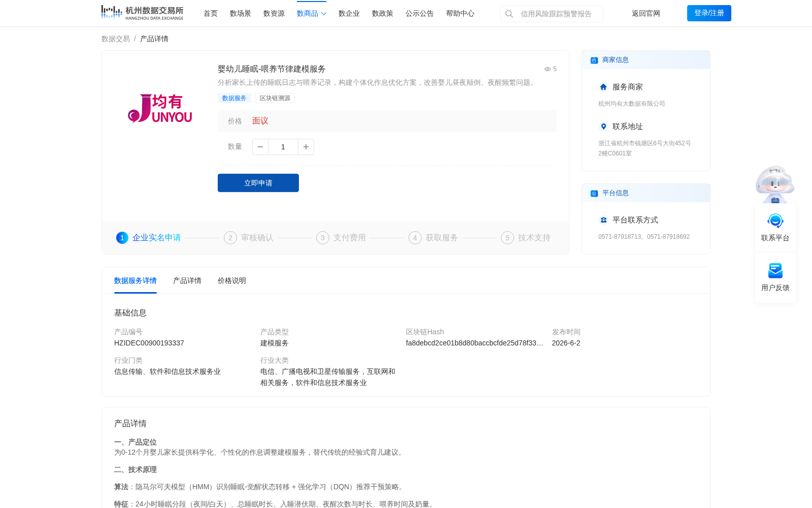812x508 pixels.
Task: Click the 登录/注册 button
Action: (709, 13)
